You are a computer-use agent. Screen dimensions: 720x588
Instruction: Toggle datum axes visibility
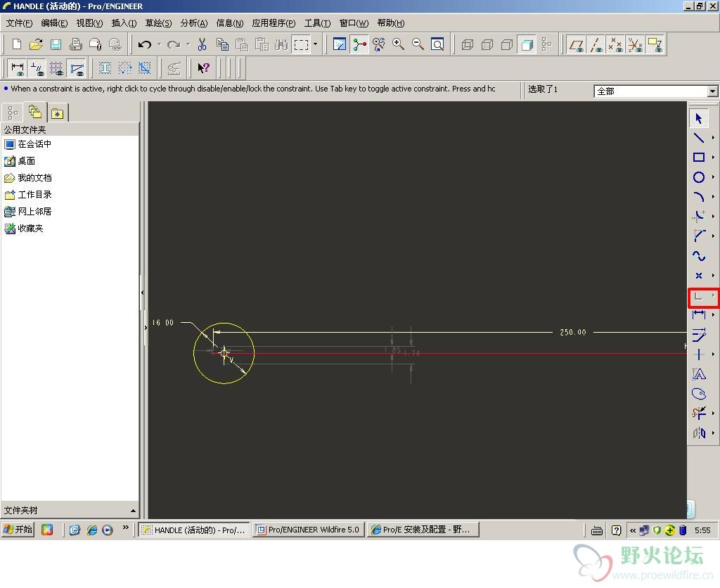596,45
